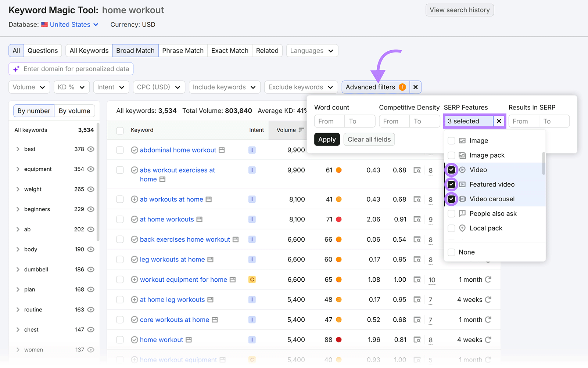Refresh the at home leg workouts metrics
The image size is (588, 368).
tap(488, 300)
